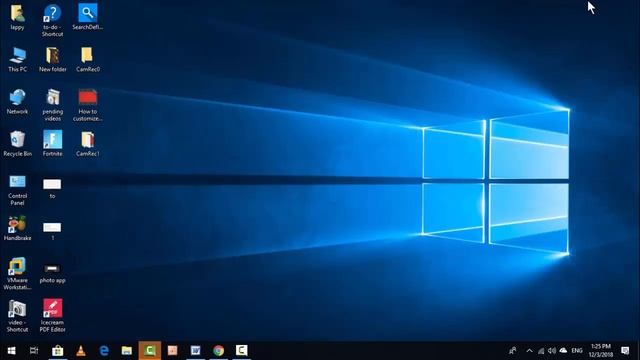Screen dimensions: 640x360
Task: Open the People button in the taskbar
Action: (513, 351)
